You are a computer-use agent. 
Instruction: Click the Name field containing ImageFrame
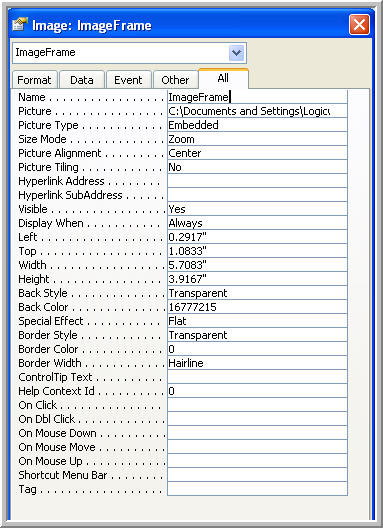257,97
